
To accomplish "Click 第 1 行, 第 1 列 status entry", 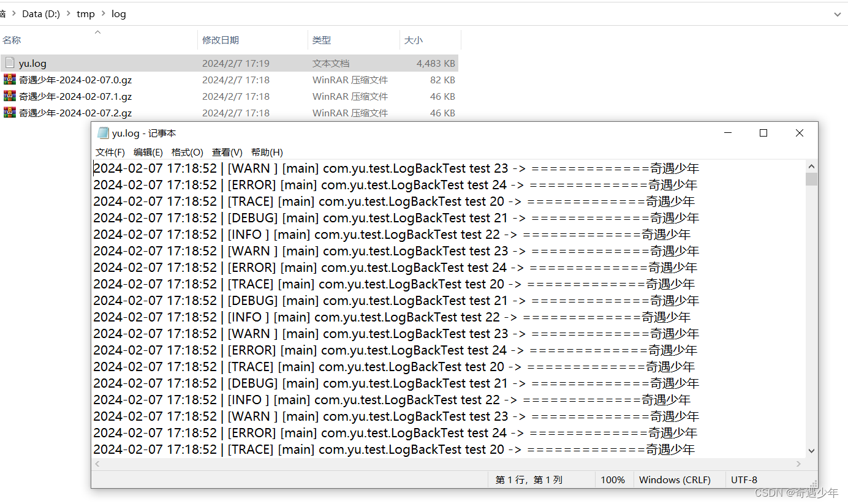I will point(529,480).
